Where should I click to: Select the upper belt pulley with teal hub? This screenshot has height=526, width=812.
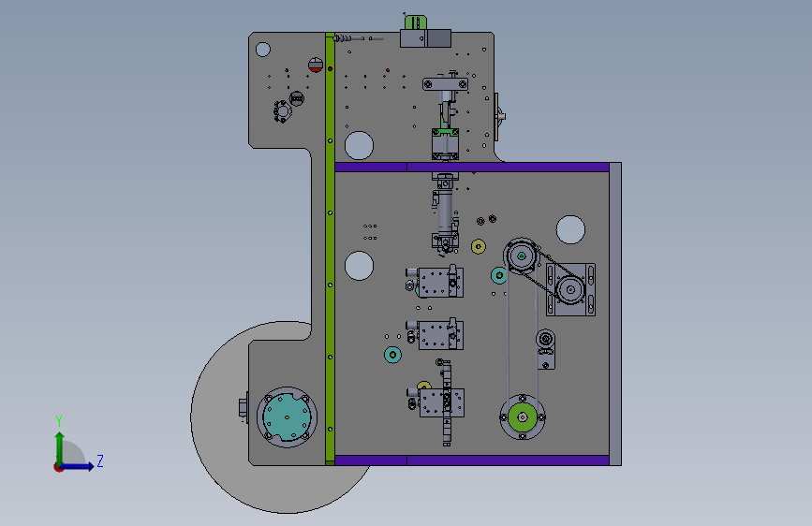(522, 256)
